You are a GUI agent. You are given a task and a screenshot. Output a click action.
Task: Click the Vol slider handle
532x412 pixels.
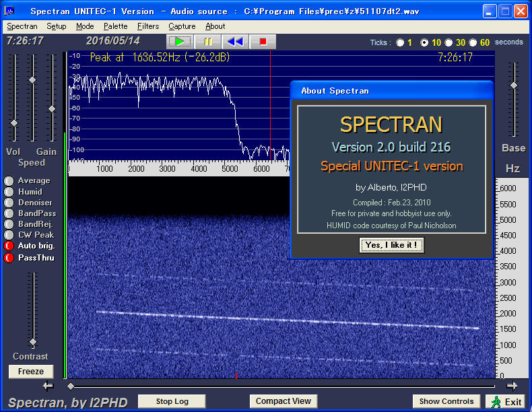(14, 123)
